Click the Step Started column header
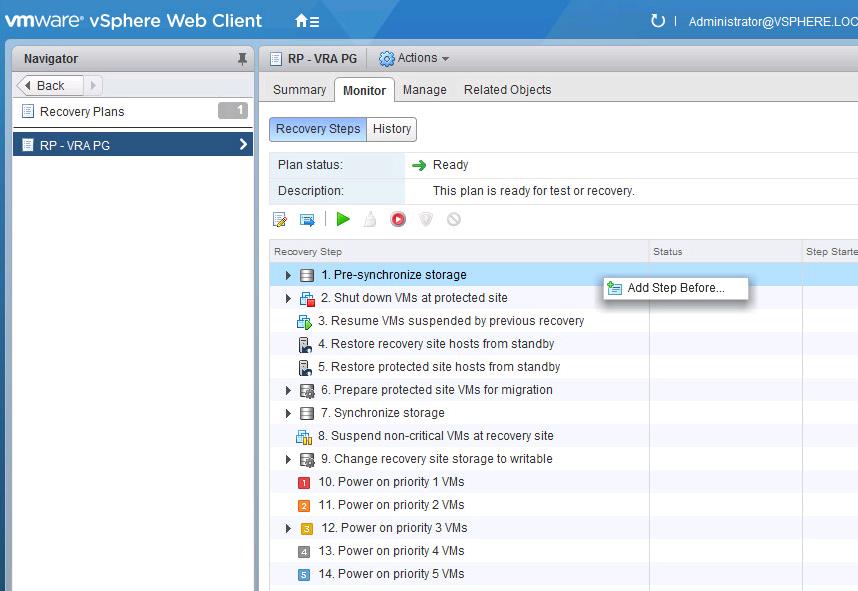The width and height of the screenshot is (858, 591). pyautogui.click(x=831, y=252)
